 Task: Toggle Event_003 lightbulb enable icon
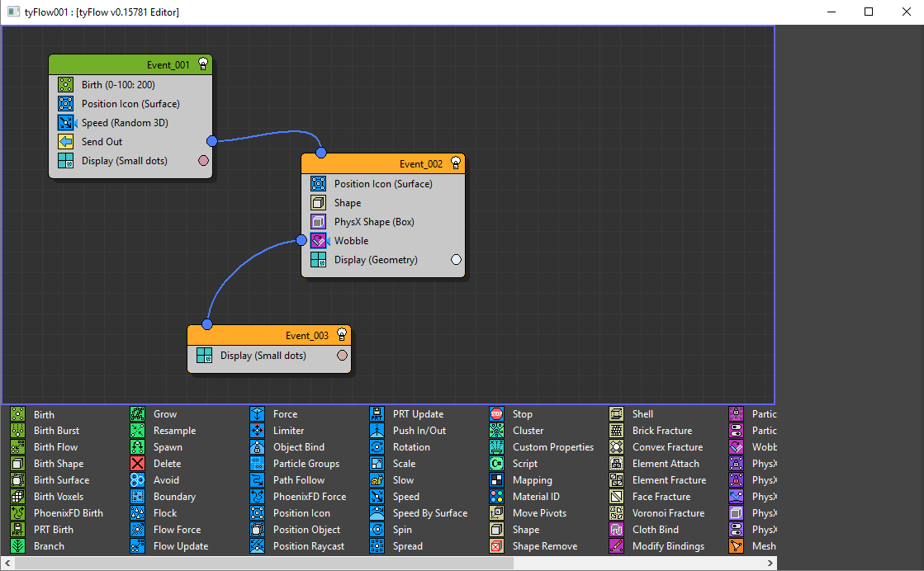pos(342,334)
